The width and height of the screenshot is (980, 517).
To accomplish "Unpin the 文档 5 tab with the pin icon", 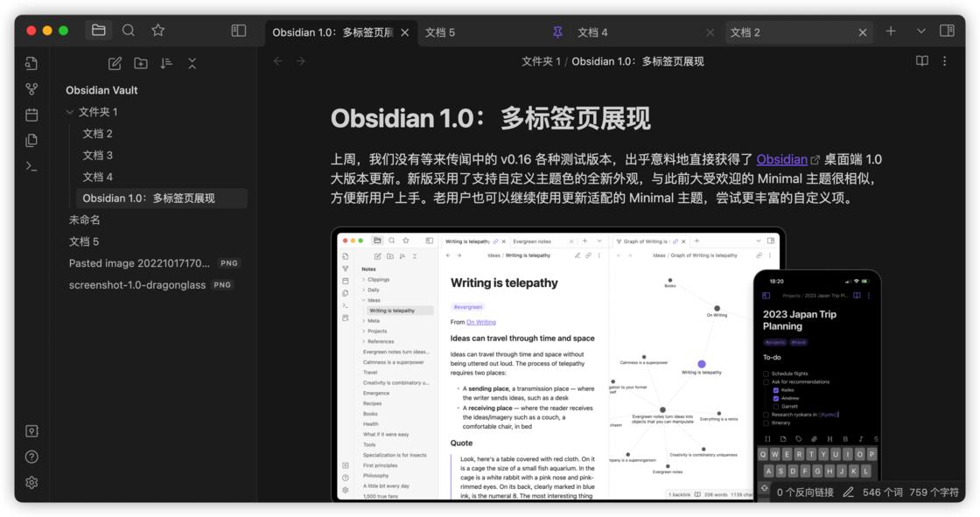I will [x=557, y=31].
